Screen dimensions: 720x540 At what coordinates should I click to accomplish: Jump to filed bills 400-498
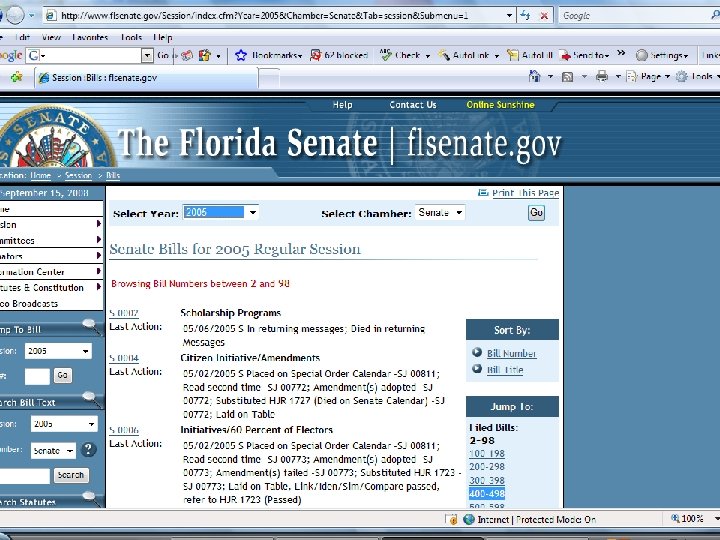[487, 494]
